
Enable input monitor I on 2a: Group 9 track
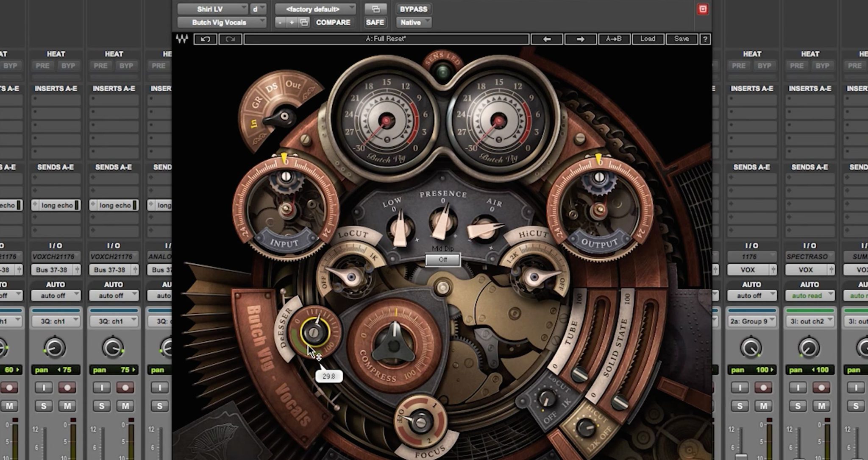click(740, 388)
